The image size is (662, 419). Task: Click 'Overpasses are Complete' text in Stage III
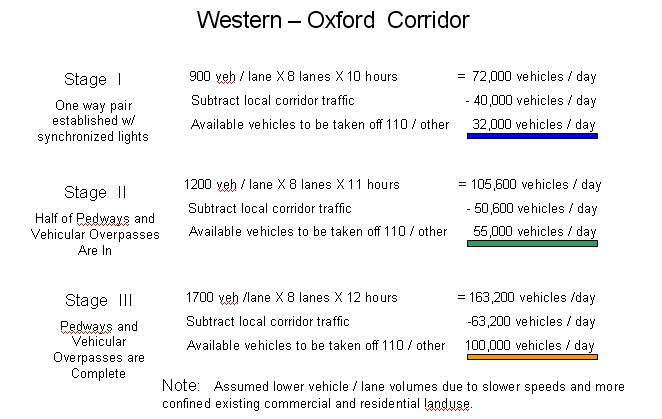[99, 365]
